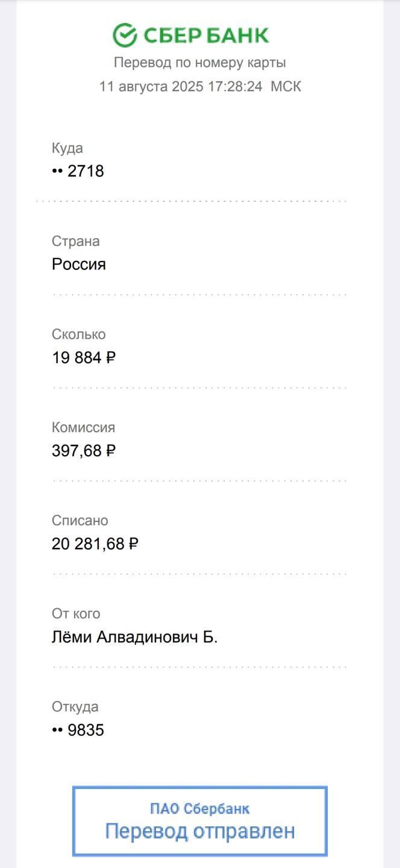Click the 'Перевод отправлен' stamp
Screen dimensions: 400x868
200,821
